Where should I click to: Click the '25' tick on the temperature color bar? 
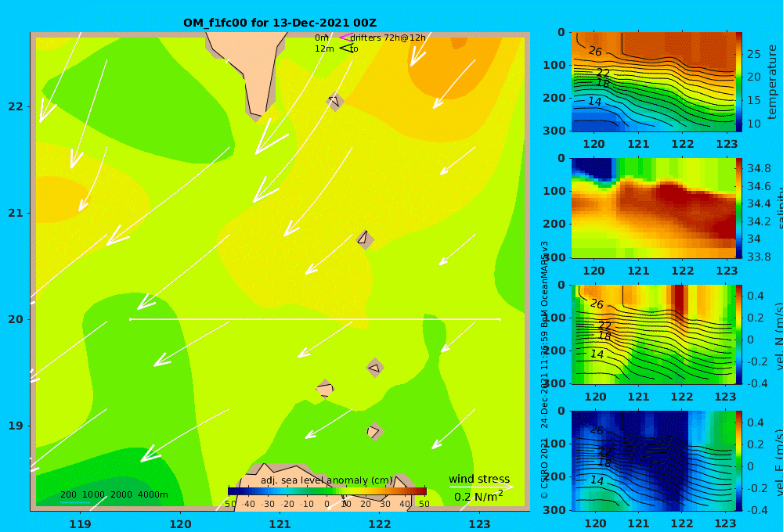[754, 54]
